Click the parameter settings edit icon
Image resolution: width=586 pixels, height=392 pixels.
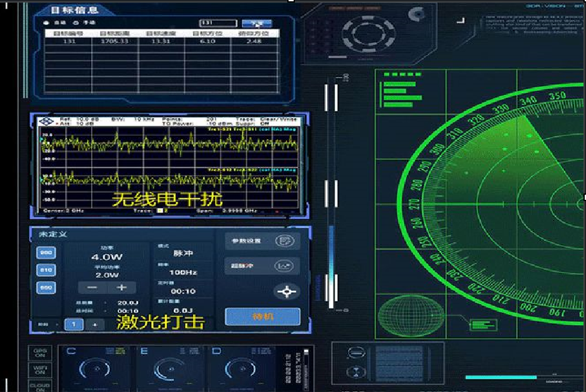284,241
